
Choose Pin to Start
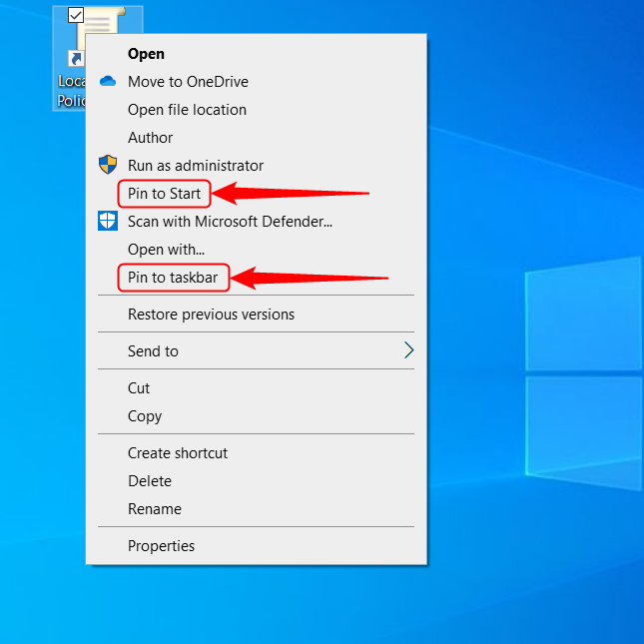[256, 194]
